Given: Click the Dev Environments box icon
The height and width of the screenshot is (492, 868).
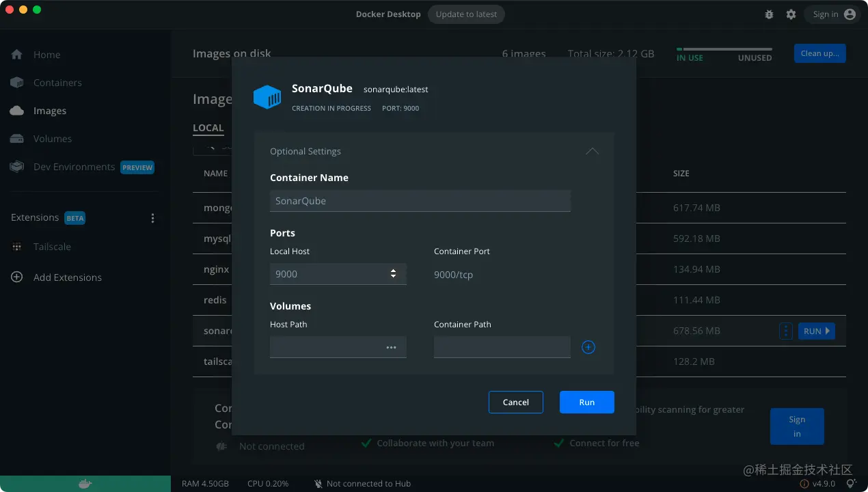Looking at the screenshot, I should 17,167.
